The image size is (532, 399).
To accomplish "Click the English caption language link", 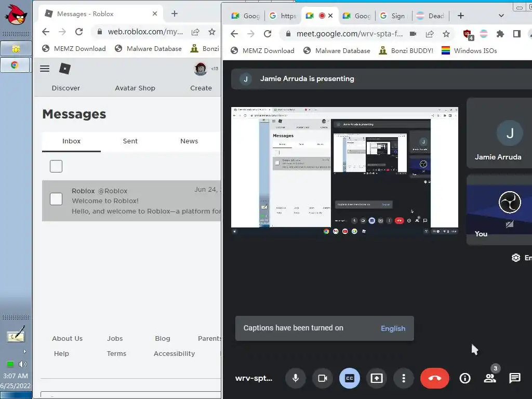I will click(393, 328).
